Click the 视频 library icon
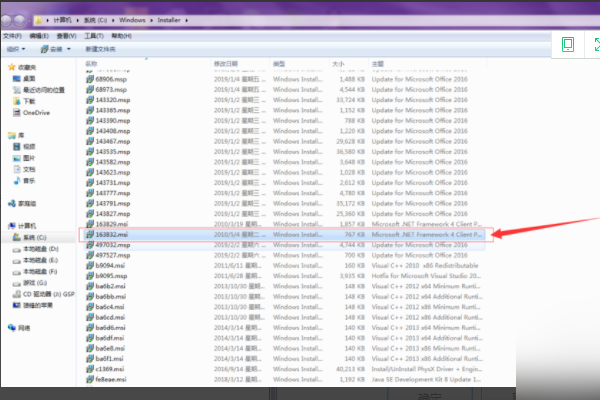This screenshot has width=600, height=400. click(x=16, y=147)
